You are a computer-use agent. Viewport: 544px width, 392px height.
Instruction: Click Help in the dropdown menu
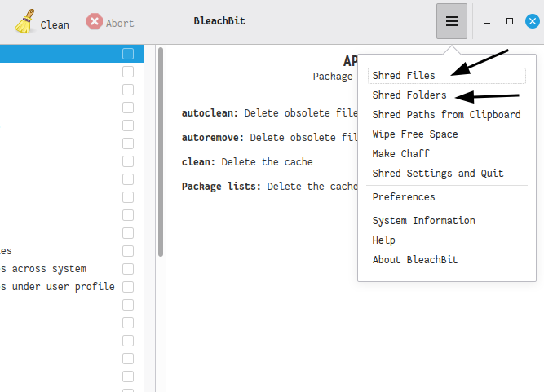[383, 240]
